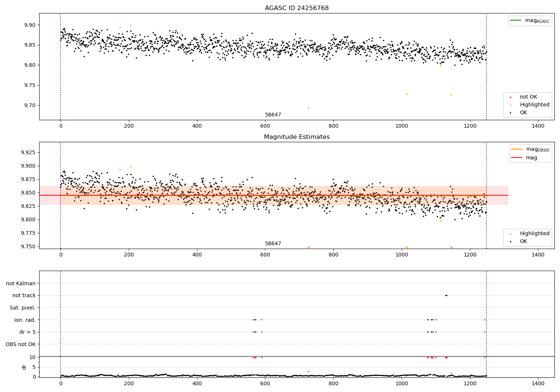This screenshot has height=392, width=560.
Task: Click the lowest orange outlier point in top plot
Action: 308,108
